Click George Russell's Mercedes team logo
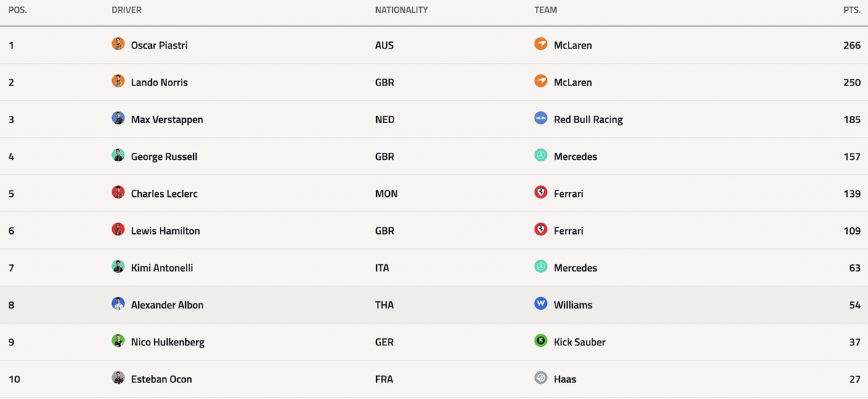 [x=540, y=156]
